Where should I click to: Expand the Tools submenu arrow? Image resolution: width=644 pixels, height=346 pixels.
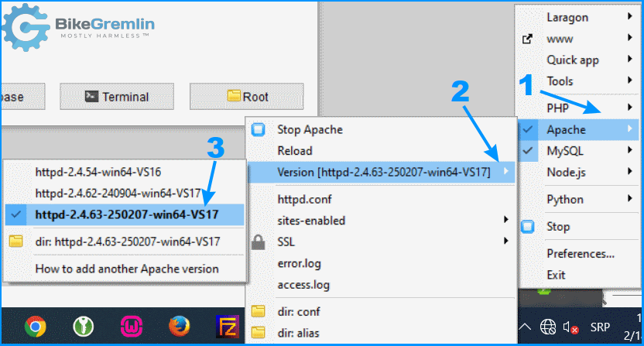(x=630, y=81)
